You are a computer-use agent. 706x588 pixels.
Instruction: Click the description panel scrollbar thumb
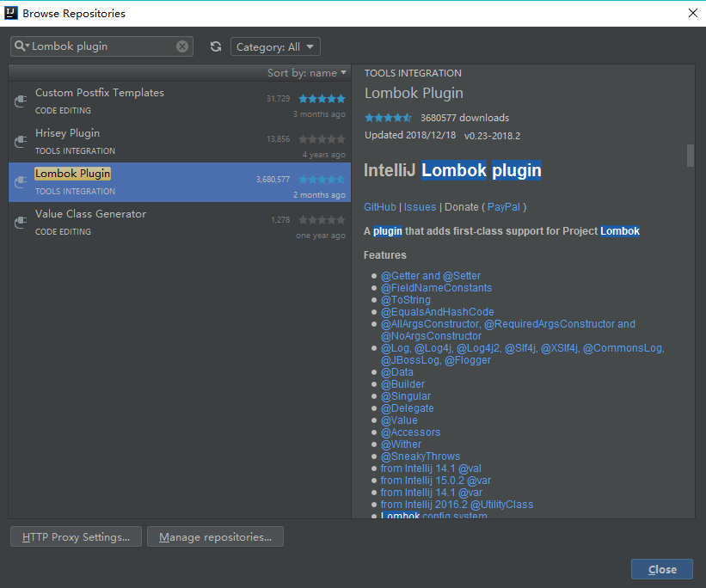690,156
